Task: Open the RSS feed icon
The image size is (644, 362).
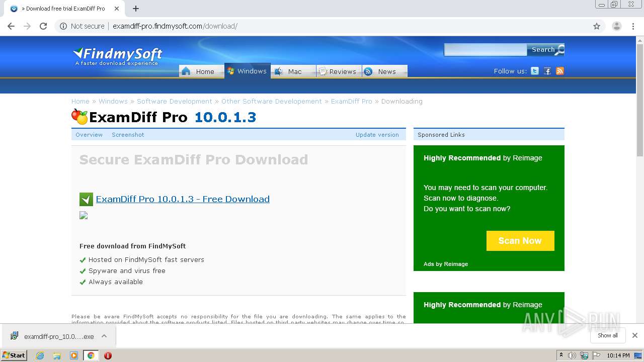Action: point(560,71)
